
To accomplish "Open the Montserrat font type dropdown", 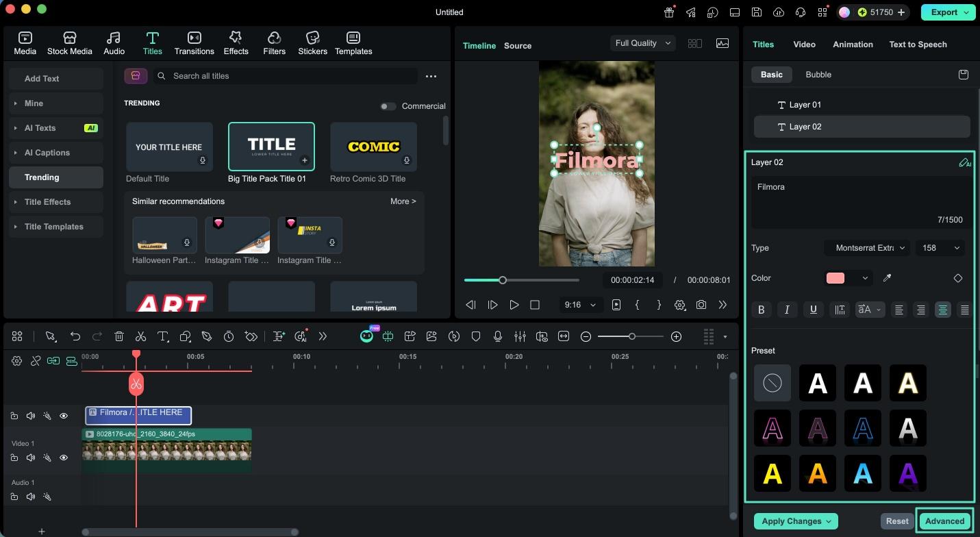I will pyautogui.click(x=867, y=248).
